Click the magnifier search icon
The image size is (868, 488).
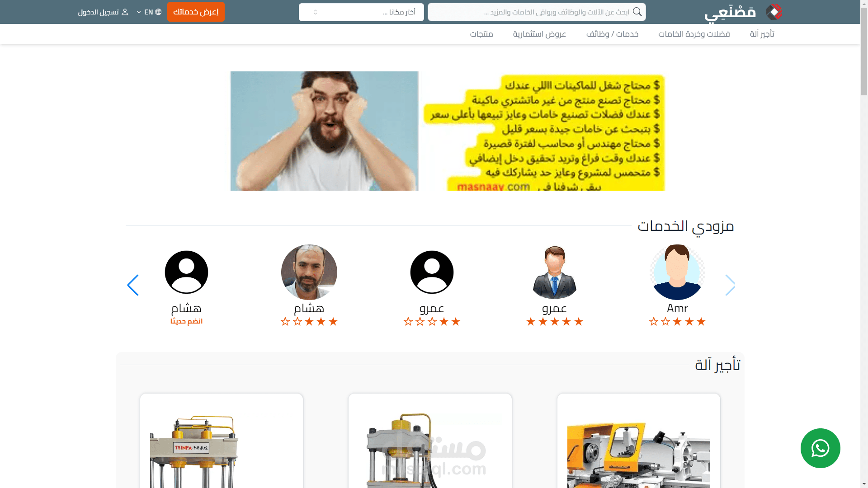637,12
